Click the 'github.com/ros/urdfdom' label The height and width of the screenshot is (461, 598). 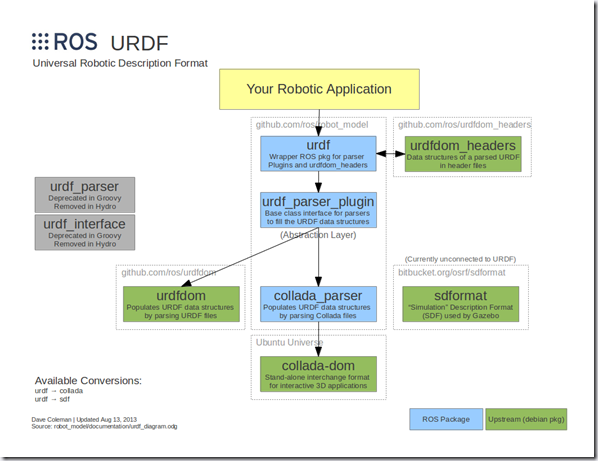coord(169,273)
